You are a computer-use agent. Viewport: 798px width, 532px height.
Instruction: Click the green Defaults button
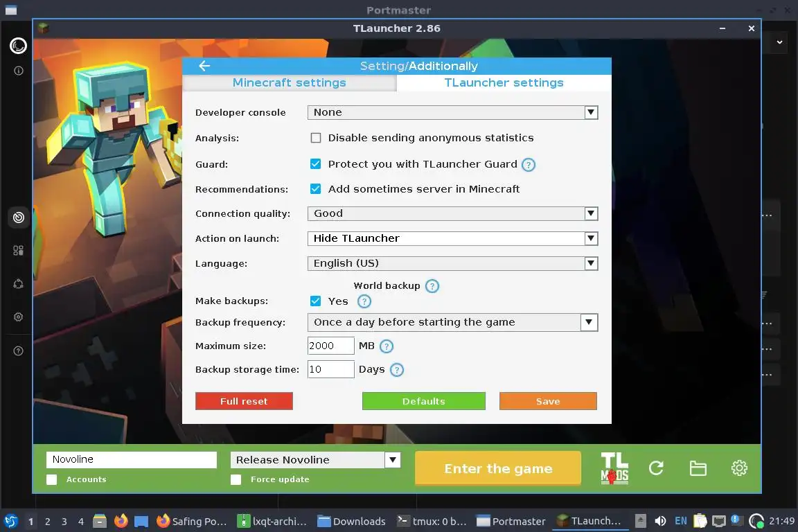point(423,402)
